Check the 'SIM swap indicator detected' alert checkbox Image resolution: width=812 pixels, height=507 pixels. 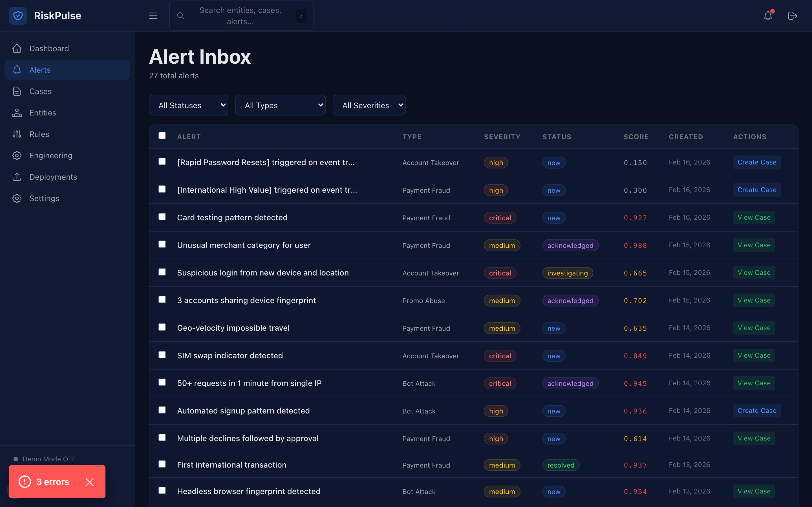[162, 354]
